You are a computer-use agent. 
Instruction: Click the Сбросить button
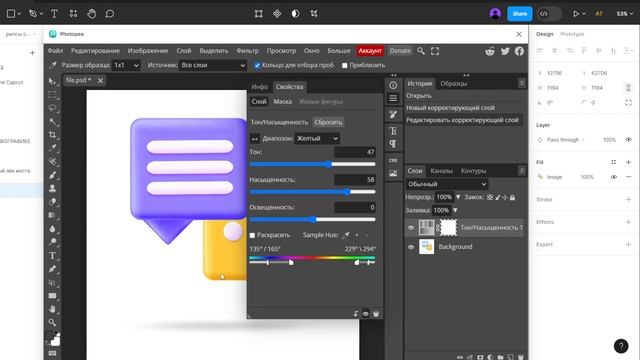328,122
